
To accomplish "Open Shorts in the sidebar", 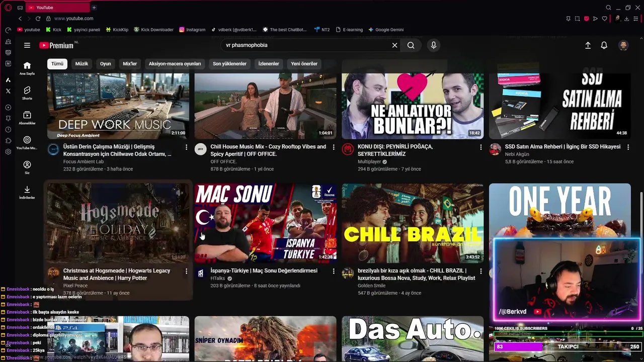I will click(x=27, y=93).
